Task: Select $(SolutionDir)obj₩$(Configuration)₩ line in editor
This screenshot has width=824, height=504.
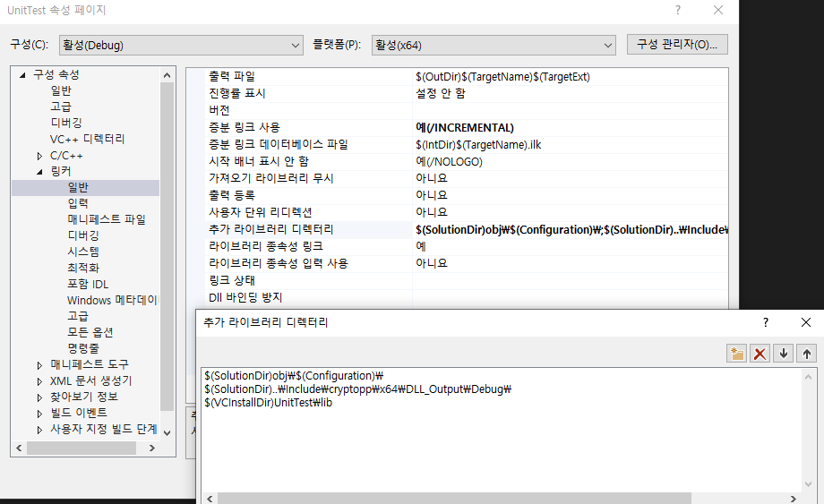Action: click(x=294, y=376)
